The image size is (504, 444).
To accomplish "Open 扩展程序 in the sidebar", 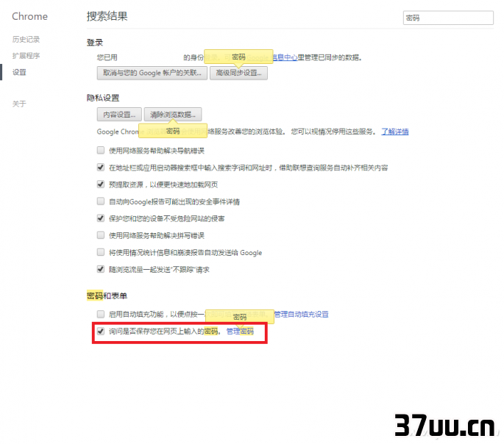I will click(26, 56).
